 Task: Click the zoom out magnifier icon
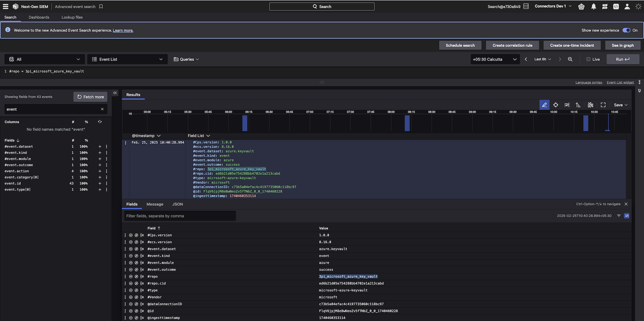[570, 59]
